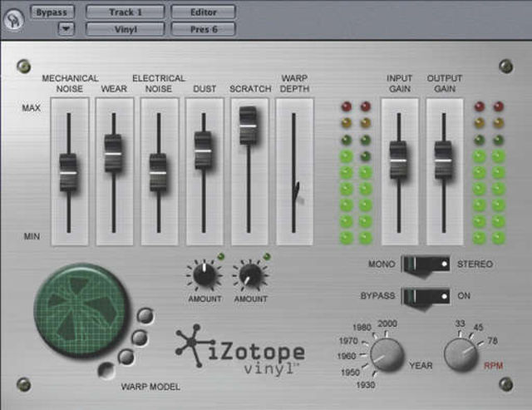Click the green warp model display
Screen dimensions: 532x410
81,310
